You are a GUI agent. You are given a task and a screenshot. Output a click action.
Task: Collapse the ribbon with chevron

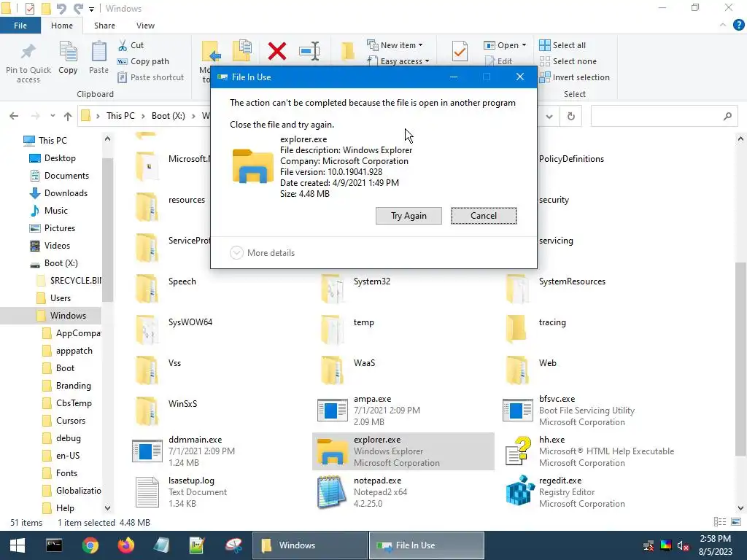723,26
